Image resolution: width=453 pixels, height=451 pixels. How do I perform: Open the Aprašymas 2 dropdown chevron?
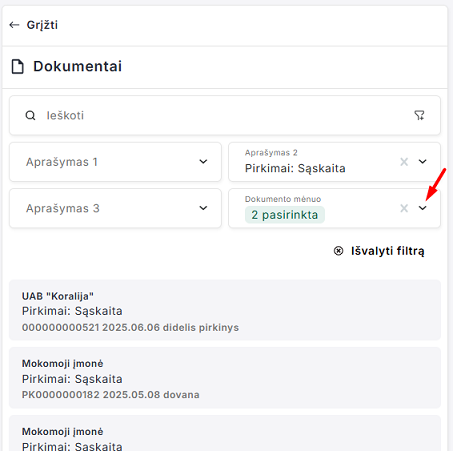(x=423, y=162)
